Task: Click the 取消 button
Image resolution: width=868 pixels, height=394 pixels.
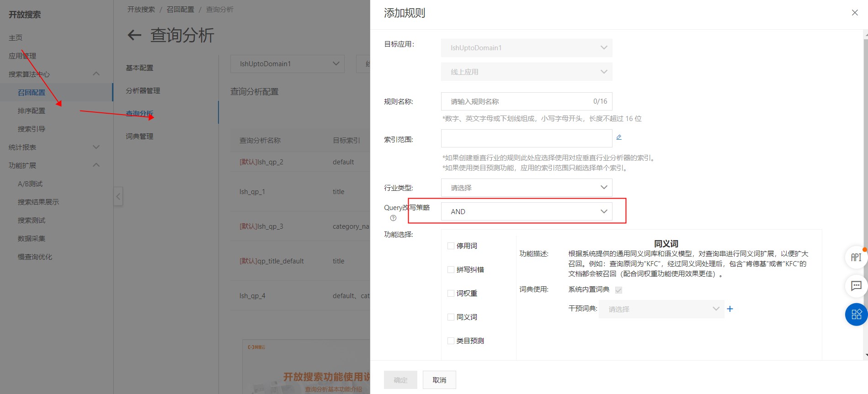Action: tap(439, 380)
